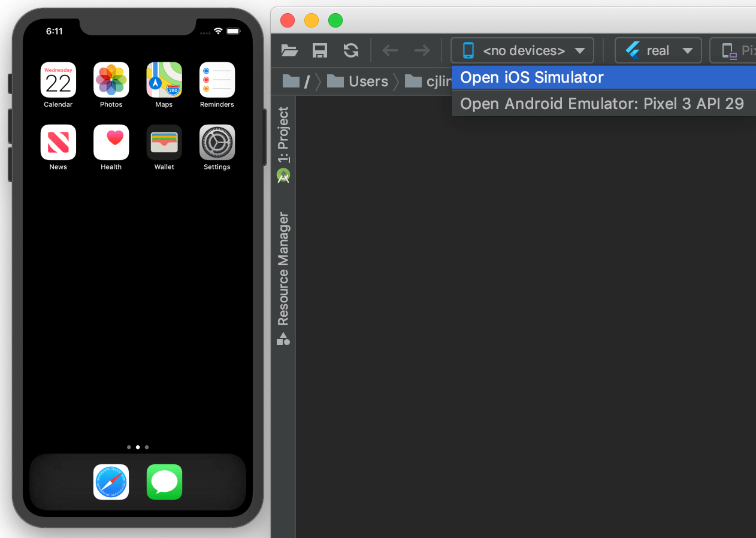This screenshot has height=538, width=756.
Task: Open the Photos app icon
Action: pyautogui.click(x=111, y=80)
